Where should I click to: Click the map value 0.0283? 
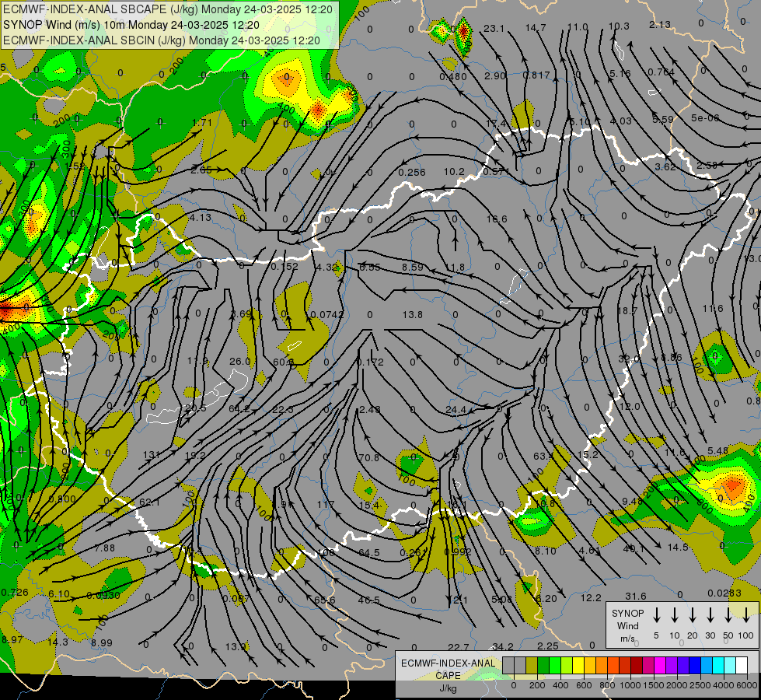724,593
